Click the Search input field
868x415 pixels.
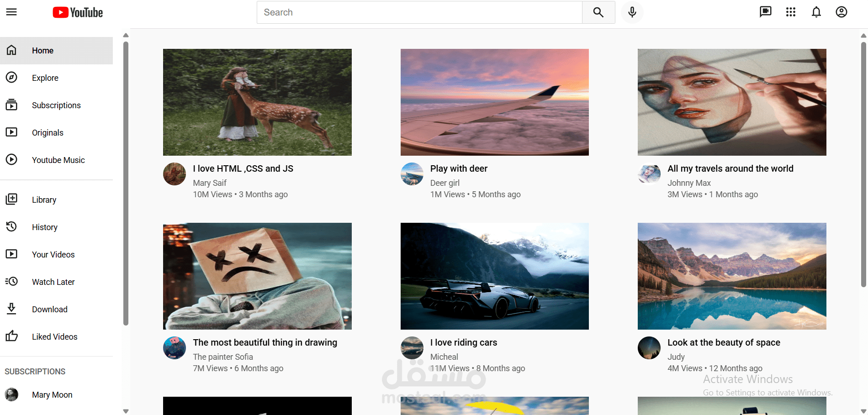[419, 12]
